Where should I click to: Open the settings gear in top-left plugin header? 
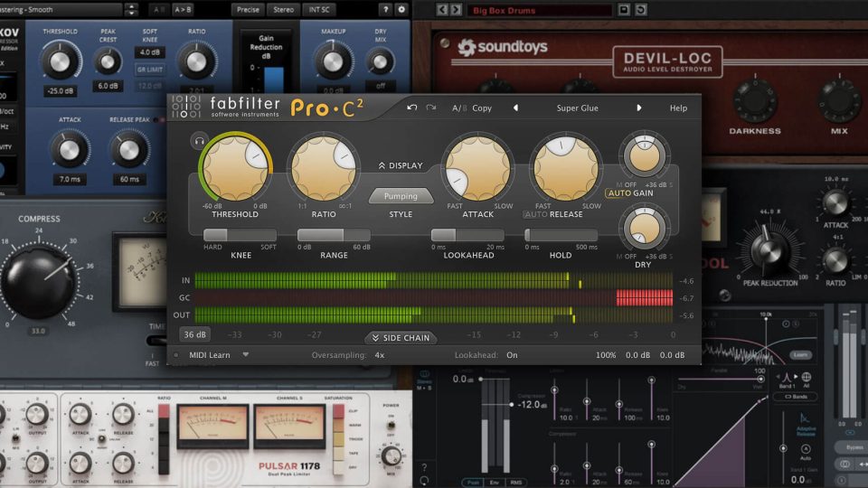coord(401,9)
